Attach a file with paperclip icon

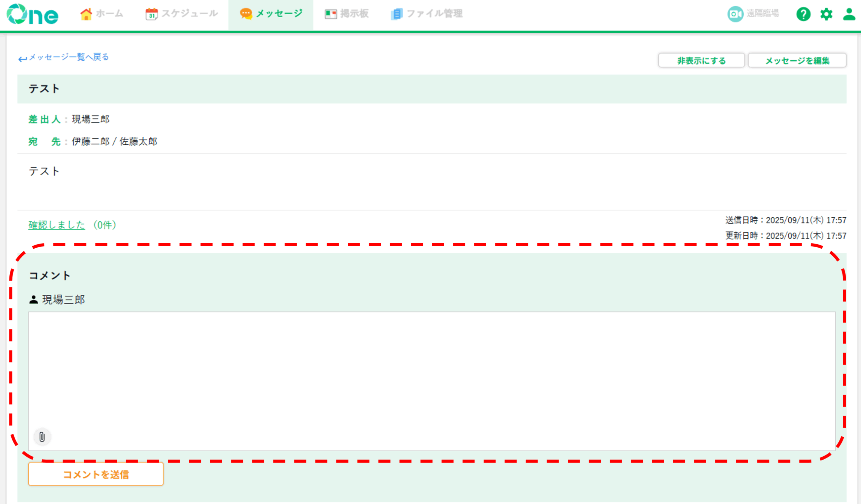pyautogui.click(x=42, y=437)
